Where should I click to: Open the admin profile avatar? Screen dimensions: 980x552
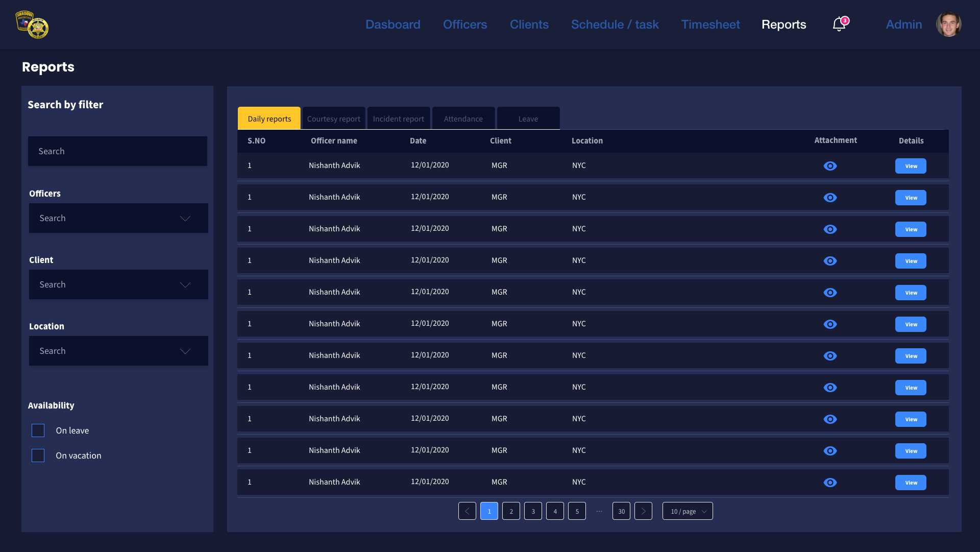tap(948, 25)
